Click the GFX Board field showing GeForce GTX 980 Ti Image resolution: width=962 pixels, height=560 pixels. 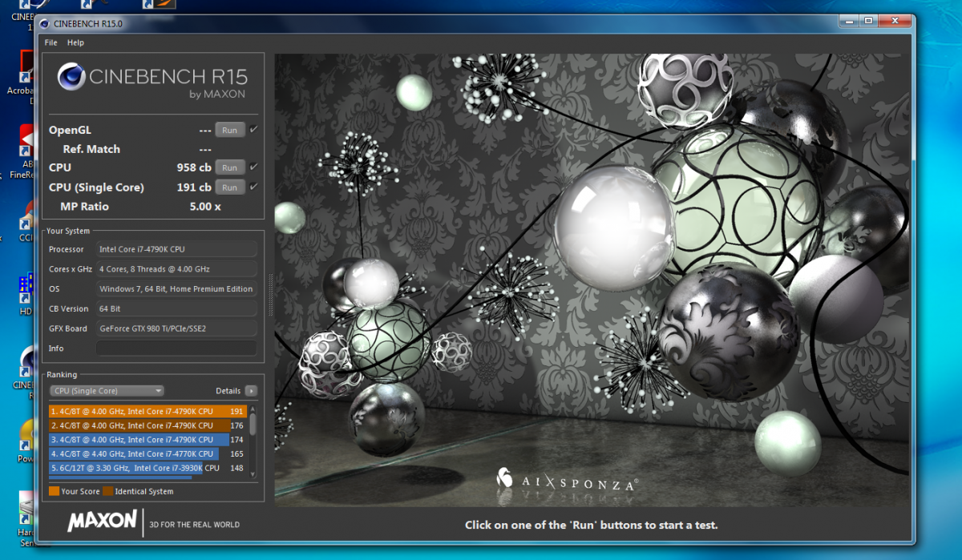pyautogui.click(x=176, y=328)
